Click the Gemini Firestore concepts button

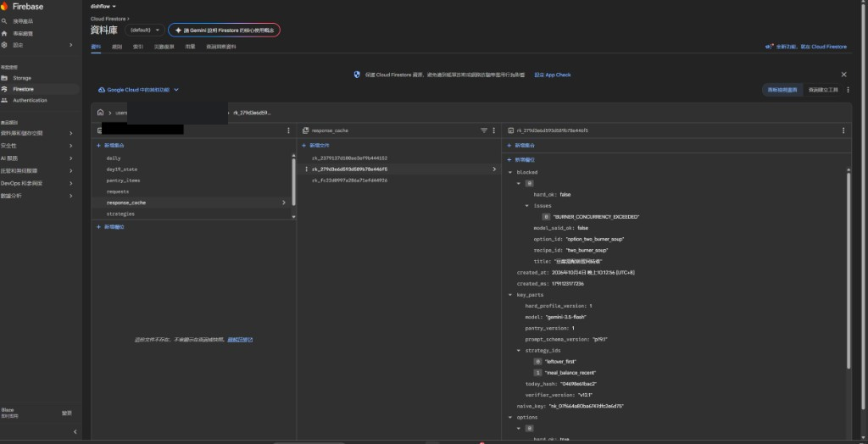pos(224,30)
